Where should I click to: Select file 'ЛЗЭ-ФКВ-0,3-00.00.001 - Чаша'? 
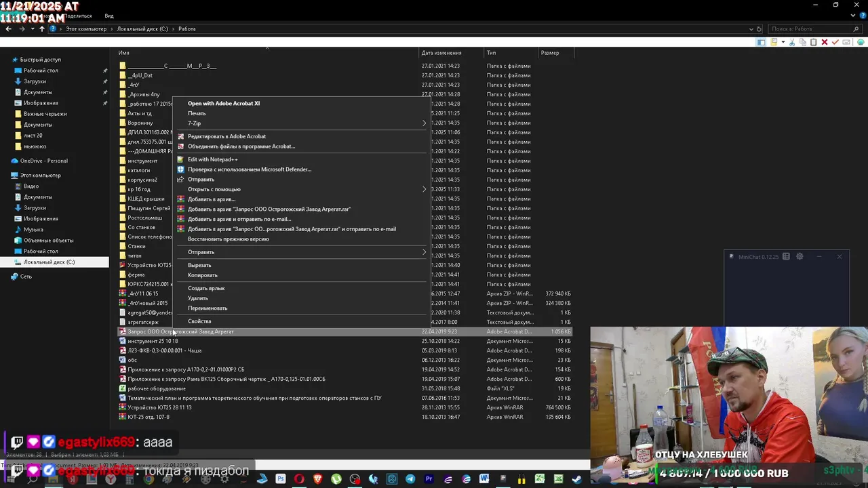(165, 350)
